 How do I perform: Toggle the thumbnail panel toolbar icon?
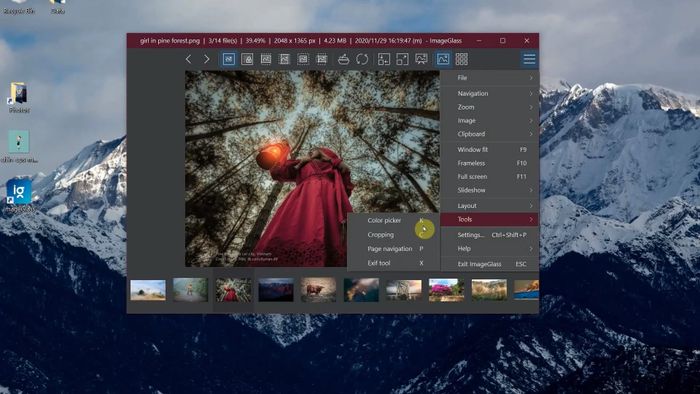(x=443, y=59)
